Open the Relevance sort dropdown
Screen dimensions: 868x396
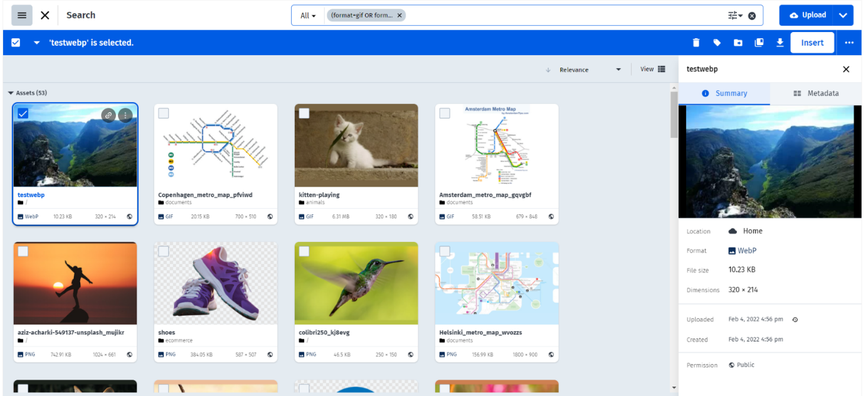pyautogui.click(x=590, y=70)
